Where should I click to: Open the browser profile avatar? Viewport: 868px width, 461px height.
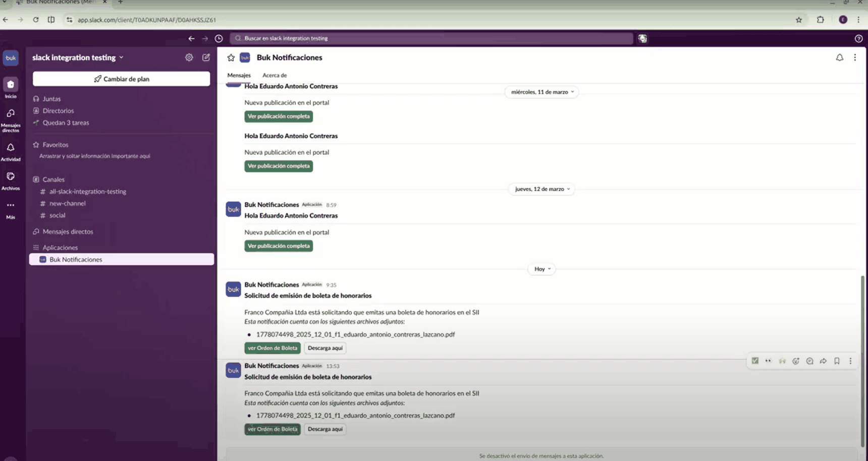(x=843, y=20)
